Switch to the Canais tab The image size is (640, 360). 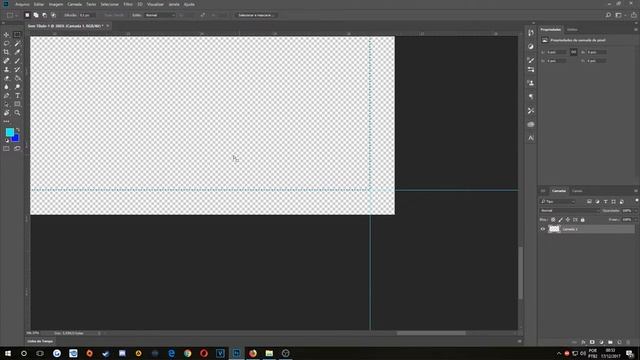tap(577, 191)
